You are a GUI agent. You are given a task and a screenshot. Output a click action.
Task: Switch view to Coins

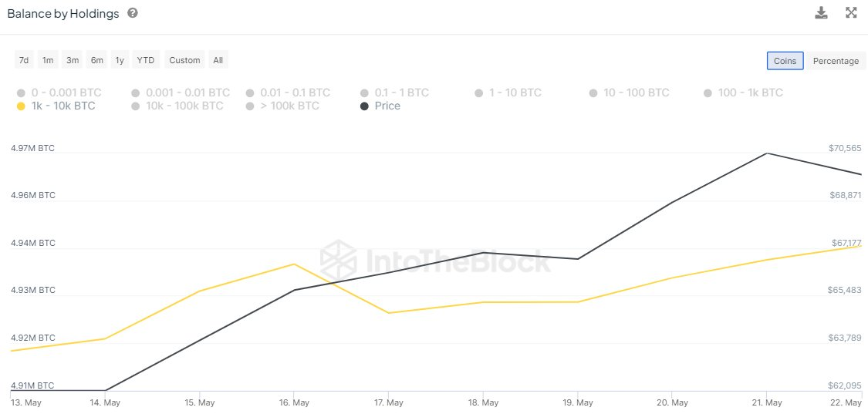point(785,61)
